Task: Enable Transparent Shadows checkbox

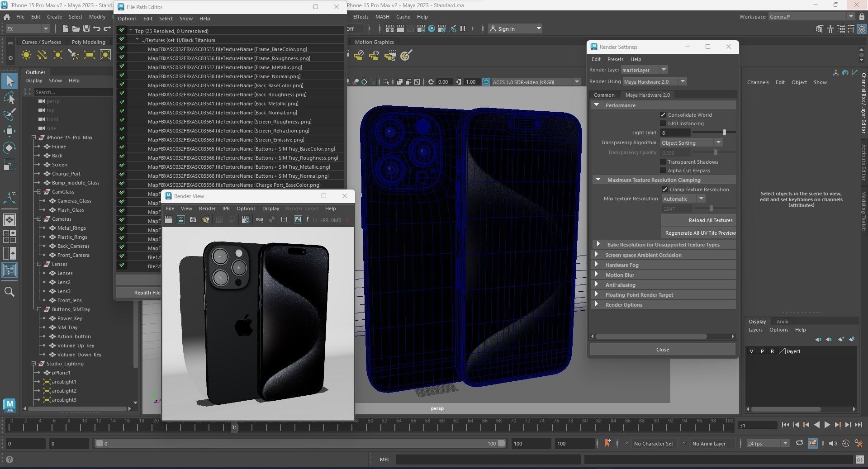Action: 663,162
